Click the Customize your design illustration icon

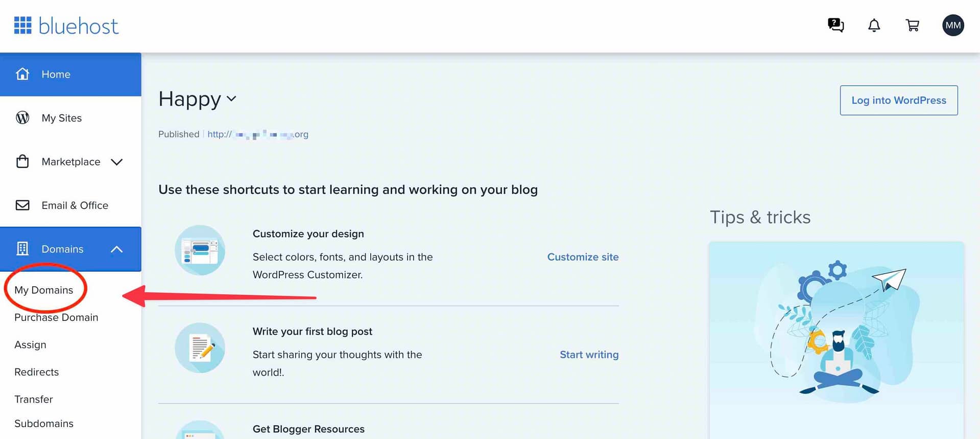pos(200,250)
